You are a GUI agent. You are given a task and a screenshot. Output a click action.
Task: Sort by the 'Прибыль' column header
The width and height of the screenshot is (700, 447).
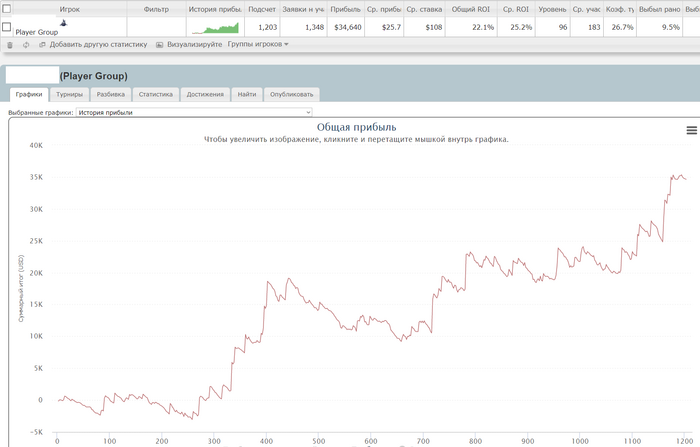click(345, 9)
